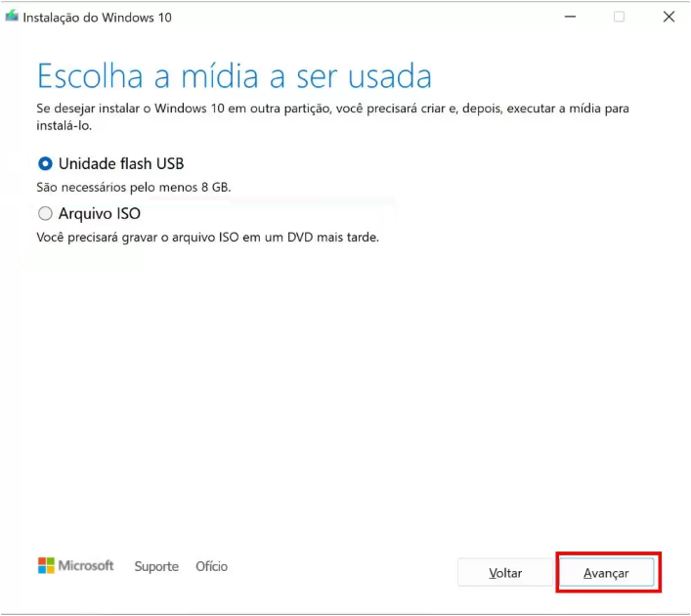The width and height of the screenshot is (691, 616).
Task: Click the description starting 'Se desejar instalar o Windows 10'
Action: pos(332,117)
